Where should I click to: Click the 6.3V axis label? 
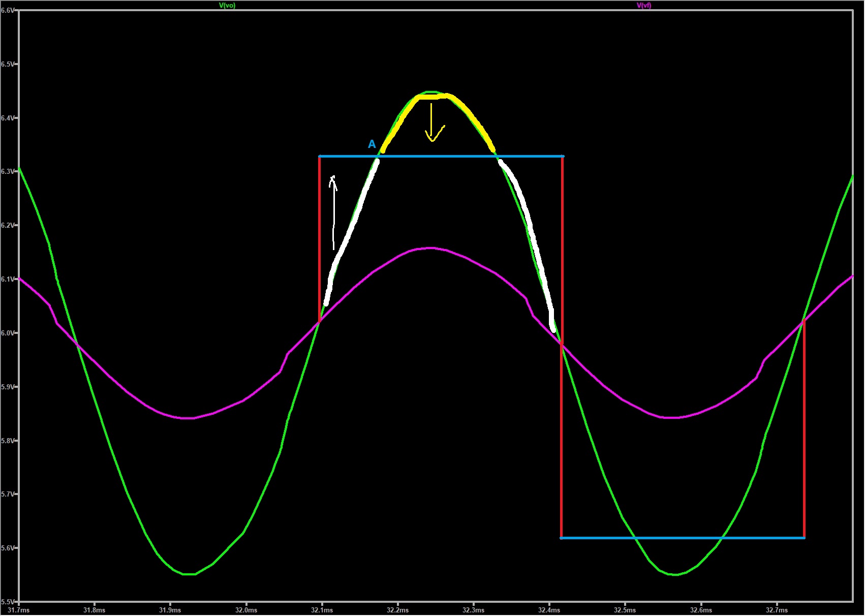8,172
